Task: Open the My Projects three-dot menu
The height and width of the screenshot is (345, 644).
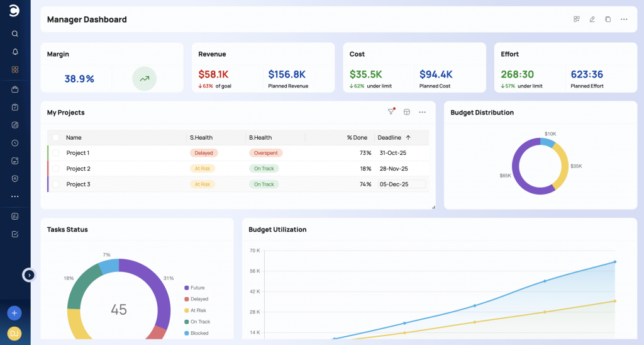Action: pyautogui.click(x=422, y=112)
